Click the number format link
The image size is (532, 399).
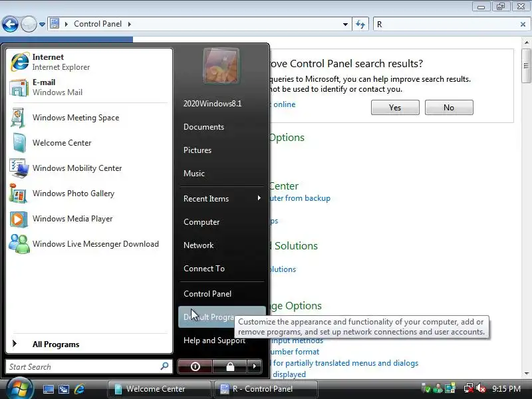click(295, 352)
